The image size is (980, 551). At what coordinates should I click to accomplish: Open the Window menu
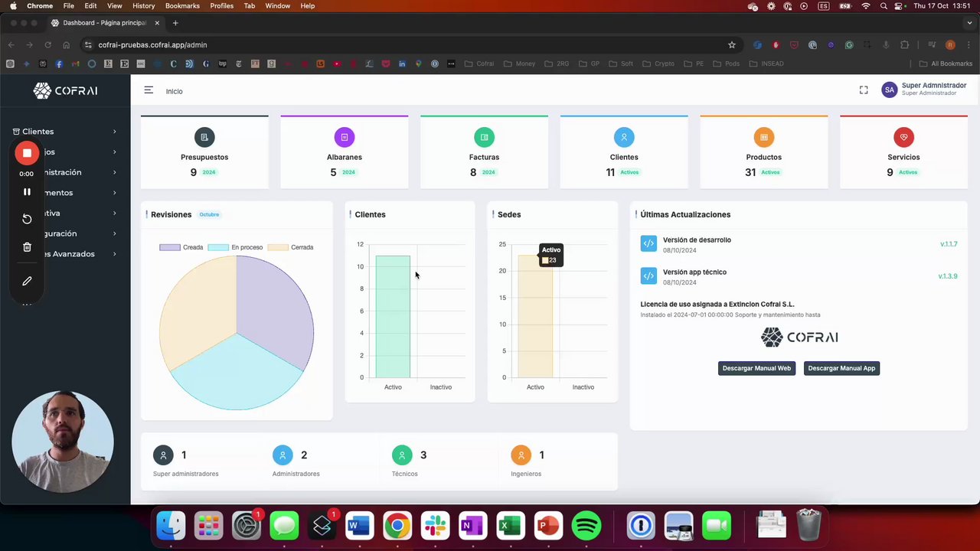[278, 5]
